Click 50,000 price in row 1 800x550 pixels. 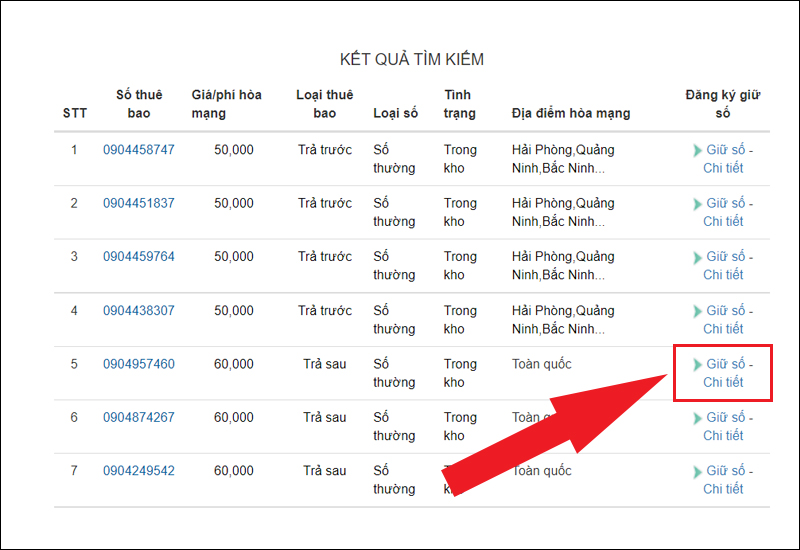tap(234, 150)
